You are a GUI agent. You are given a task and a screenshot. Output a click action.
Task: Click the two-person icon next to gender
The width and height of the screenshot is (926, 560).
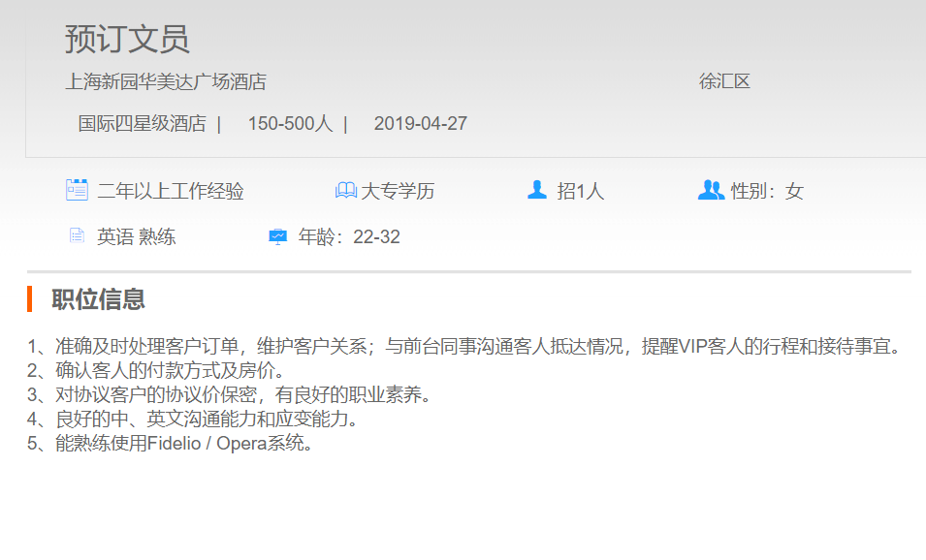point(711,190)
